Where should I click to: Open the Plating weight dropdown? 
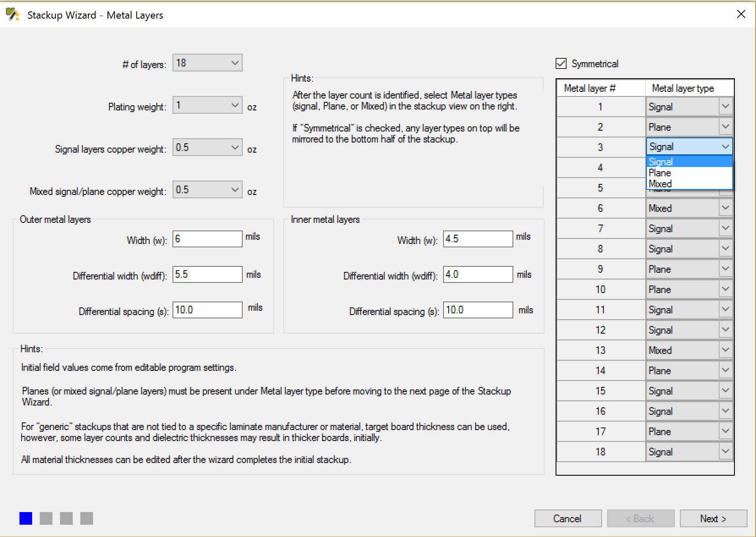point(207,105)
